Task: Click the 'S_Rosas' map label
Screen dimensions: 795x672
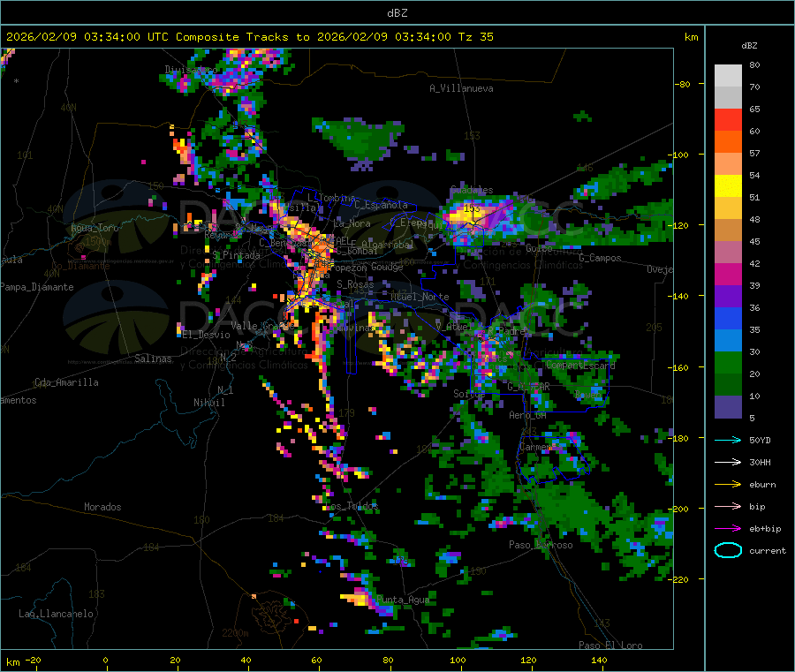Action: (355, 284)
